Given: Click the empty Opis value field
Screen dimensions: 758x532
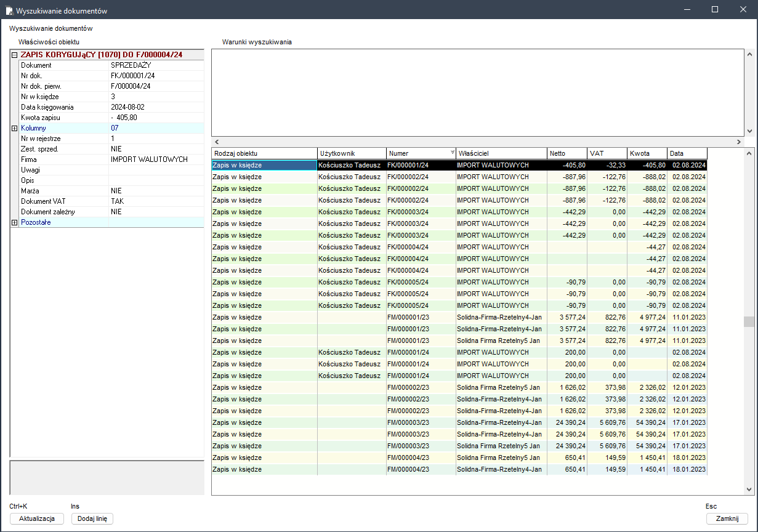Looking at the screenshot, I should (156, 180).
